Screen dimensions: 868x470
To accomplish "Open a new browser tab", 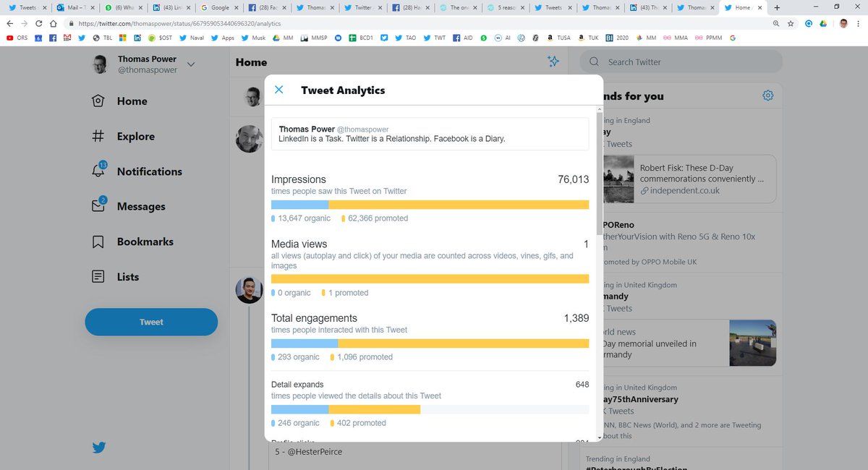I will click(777, 7).
